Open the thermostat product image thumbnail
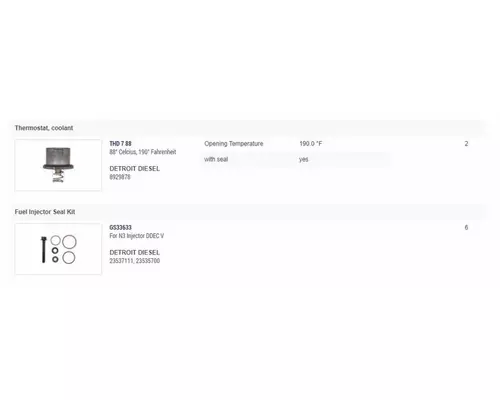500x400 pixels. pos(58,165)
